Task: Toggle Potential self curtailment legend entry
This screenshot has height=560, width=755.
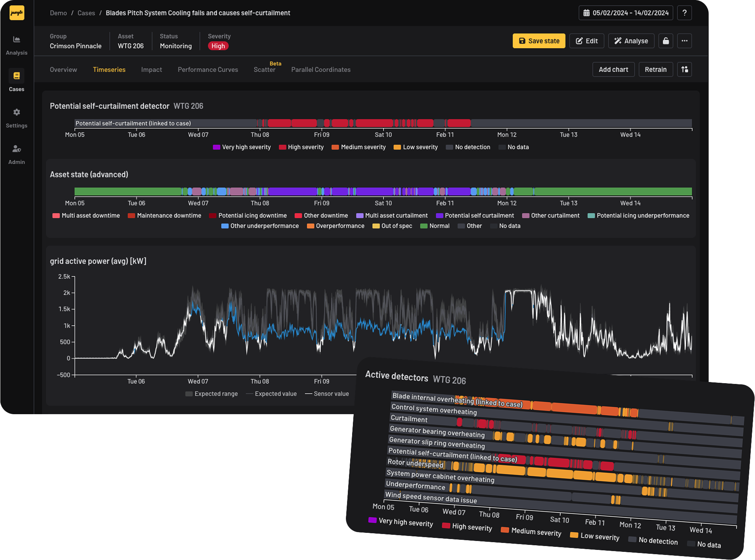Action: coord(475,216)
